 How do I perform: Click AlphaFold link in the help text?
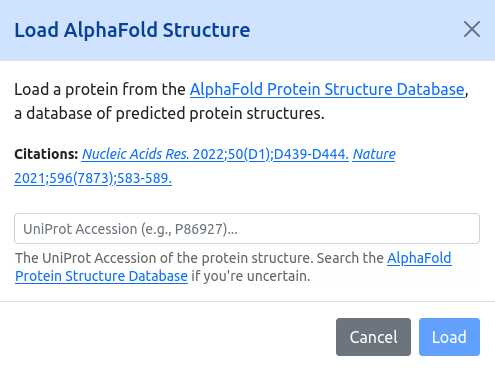pos(419,258)
